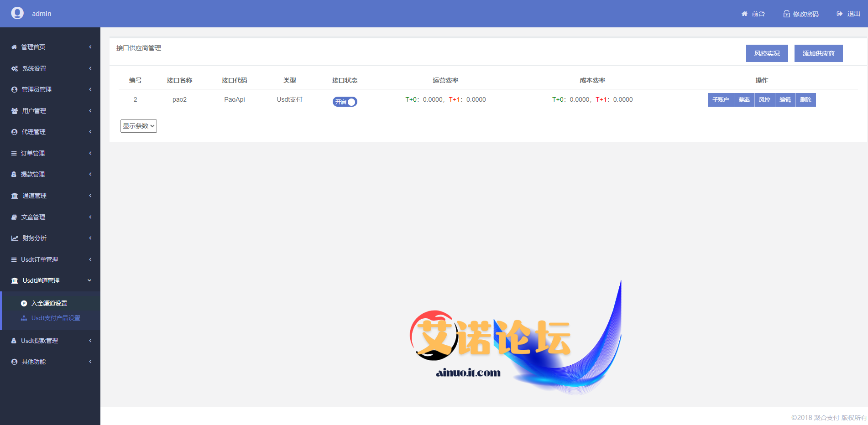Open the 显示条数 dropdown
Screen dimensions: 868x425
click(139, 126)
